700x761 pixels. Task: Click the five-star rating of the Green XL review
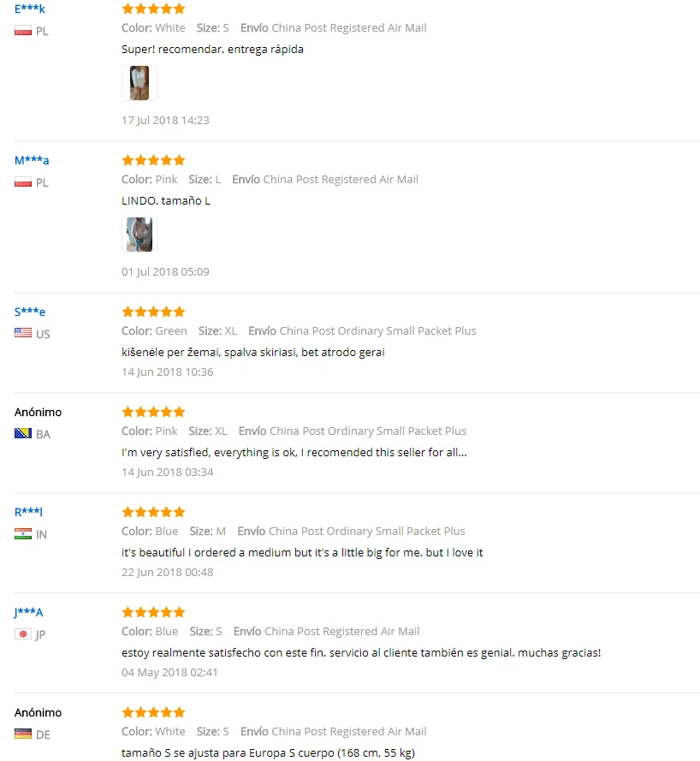pyautogui.click(x=153, y=312)
